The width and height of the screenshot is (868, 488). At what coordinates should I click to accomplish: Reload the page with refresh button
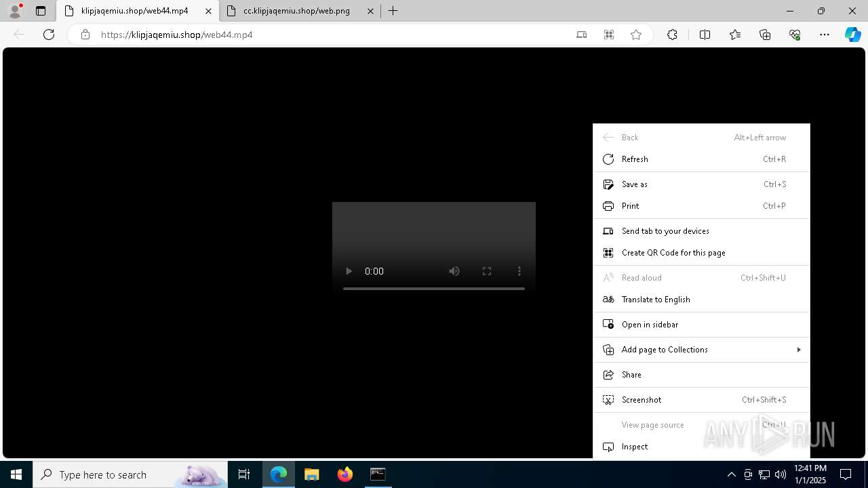click(49, 35)
